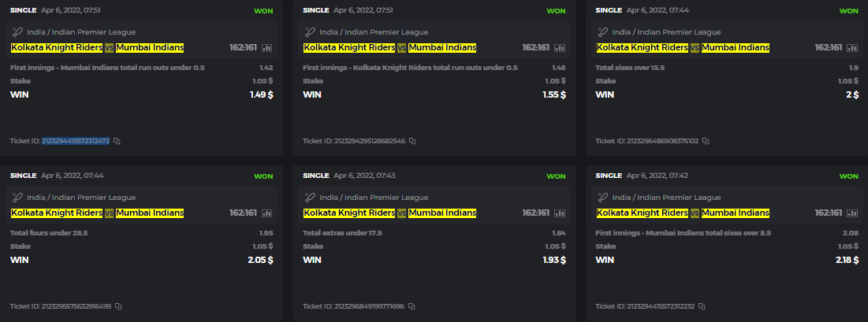Open stats icon on Mumbai sixes over 8.5 bet
Viewport: 868px width, 322px height.
852,213
